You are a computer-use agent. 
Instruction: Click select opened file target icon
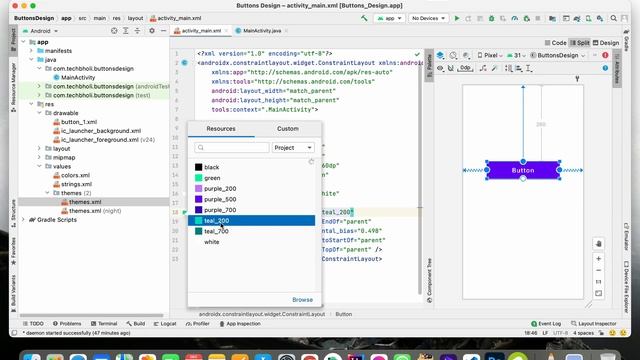pos(114,31)
